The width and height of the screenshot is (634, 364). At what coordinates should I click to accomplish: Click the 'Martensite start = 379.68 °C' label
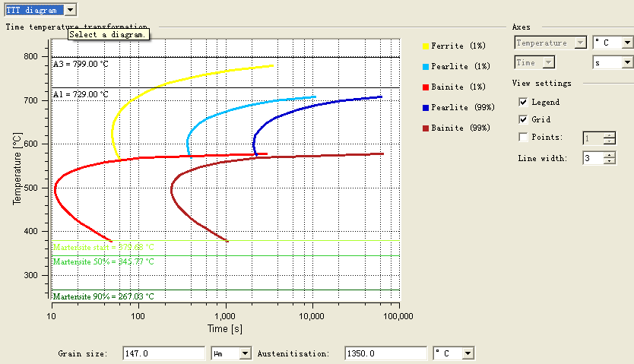(x=103, y=247)
